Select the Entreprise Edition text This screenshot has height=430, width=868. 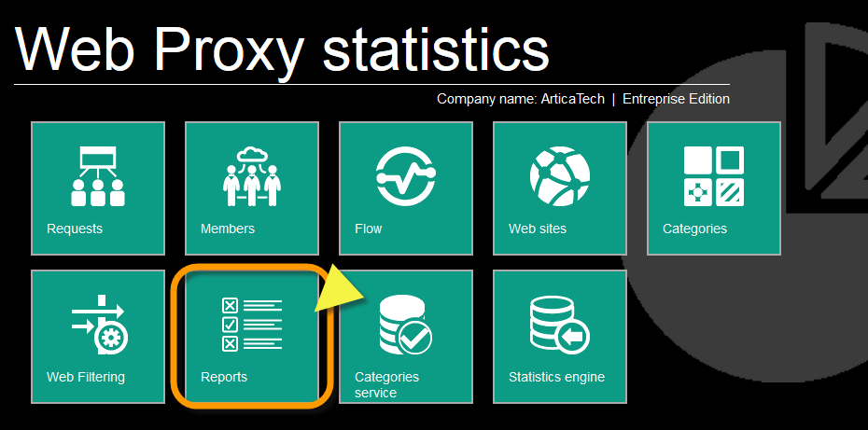[676, 99]
